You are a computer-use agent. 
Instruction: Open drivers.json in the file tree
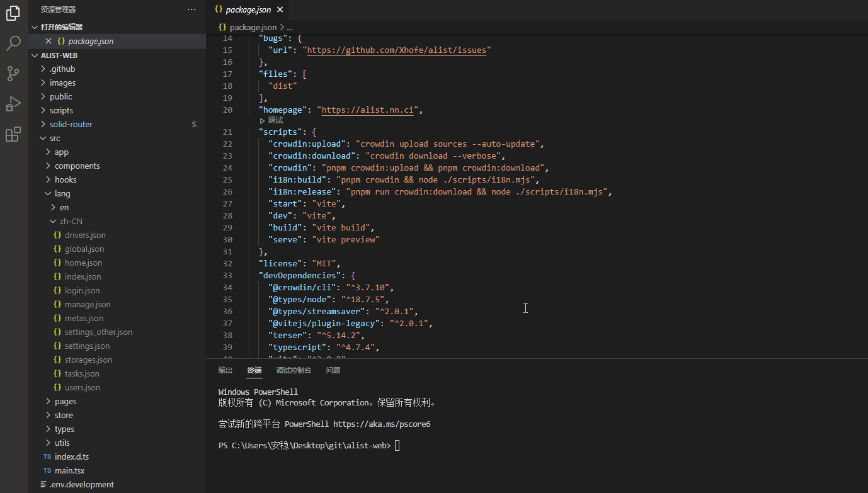85,235
